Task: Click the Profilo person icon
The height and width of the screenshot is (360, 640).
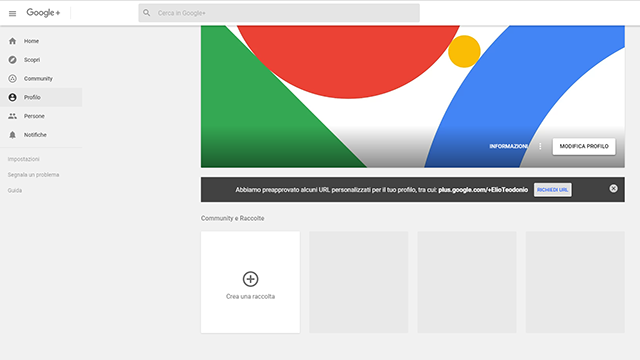Action: 13,98
